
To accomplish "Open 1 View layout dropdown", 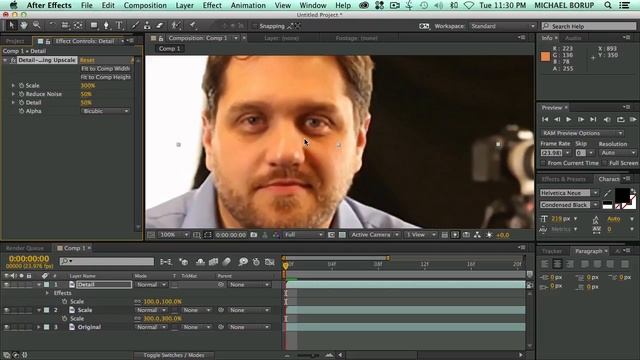I will [x=420, y=235].
